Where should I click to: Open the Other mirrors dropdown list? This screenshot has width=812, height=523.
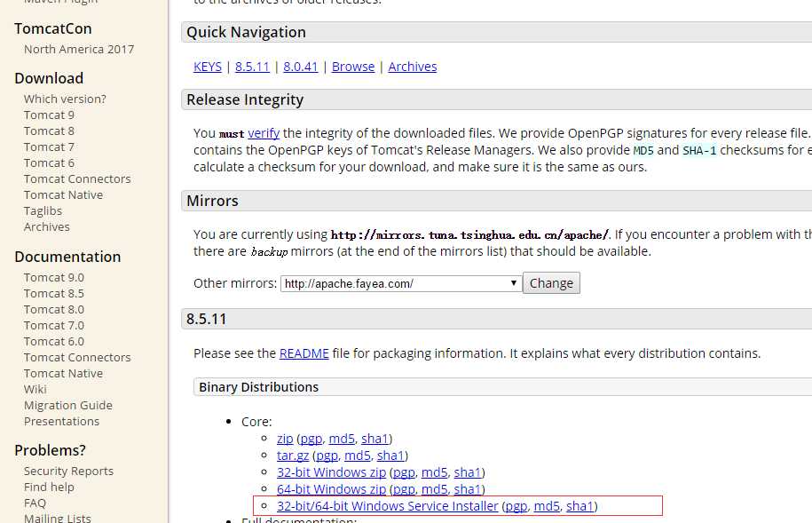[x=401, y=283]
